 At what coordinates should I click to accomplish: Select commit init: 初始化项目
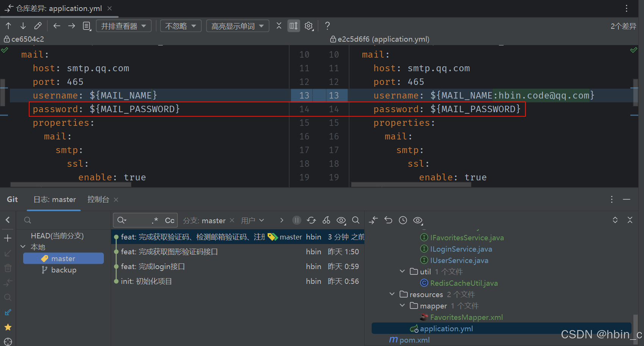coord(238,281)
